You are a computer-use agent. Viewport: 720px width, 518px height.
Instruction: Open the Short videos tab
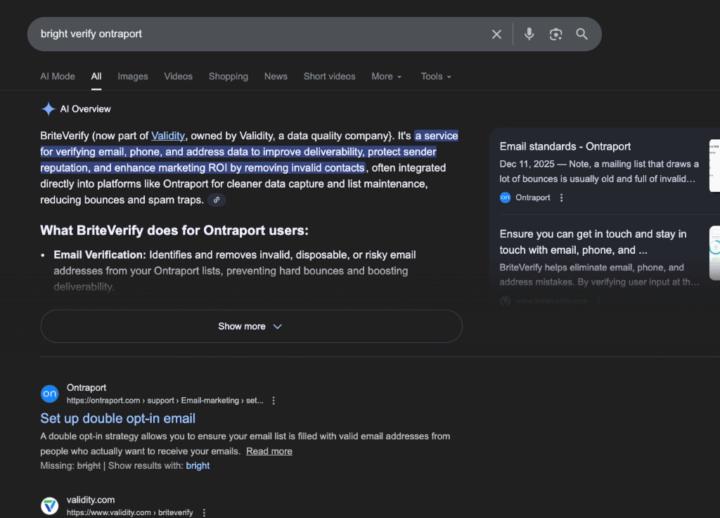click(329, 76)
